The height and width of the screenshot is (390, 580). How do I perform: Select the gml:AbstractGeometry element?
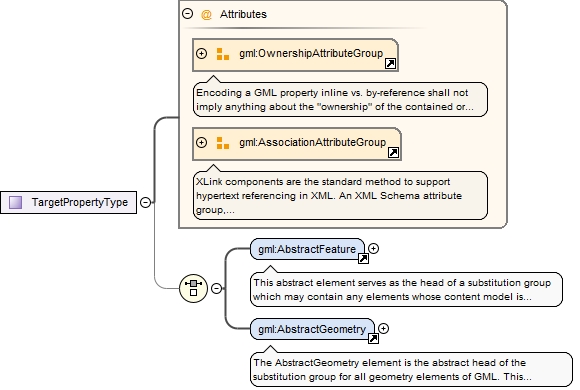312,329
